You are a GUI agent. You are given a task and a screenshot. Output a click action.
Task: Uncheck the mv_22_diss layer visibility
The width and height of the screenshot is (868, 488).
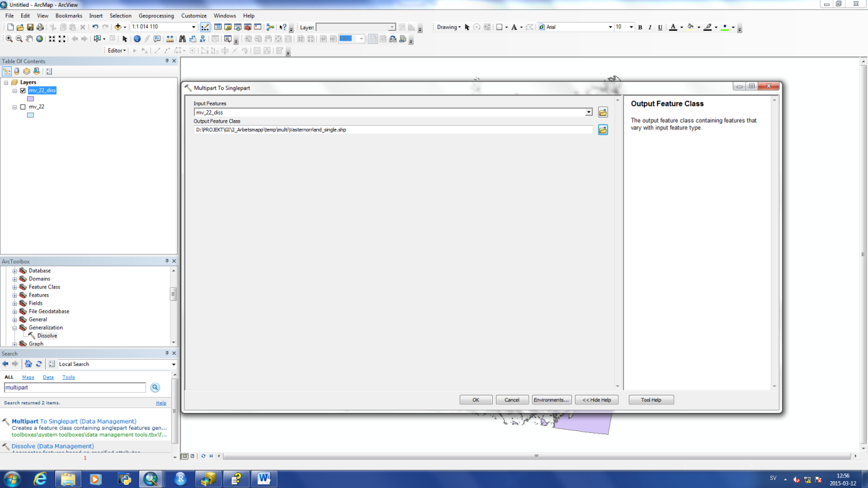[x=23, y=91]
